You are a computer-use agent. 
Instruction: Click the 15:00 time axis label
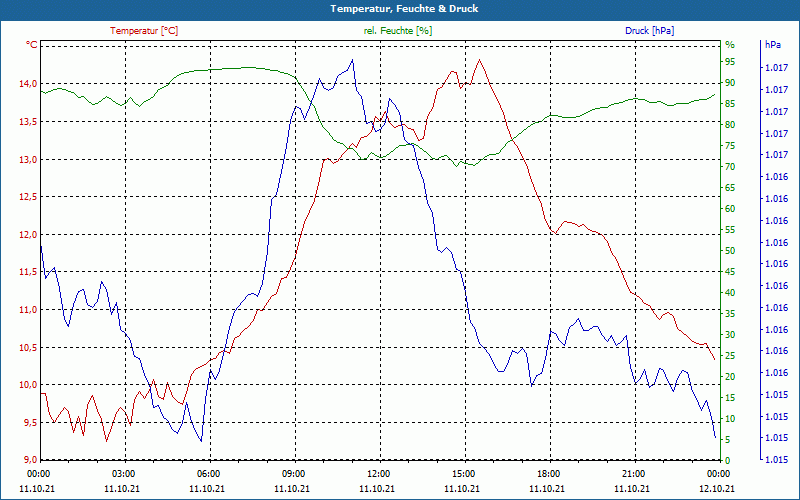pos(464,473)
